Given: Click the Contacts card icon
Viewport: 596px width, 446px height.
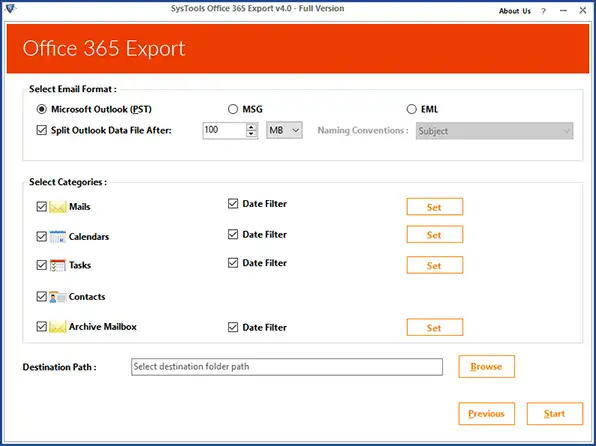Looking at the screenshot, I should point(58,297).
